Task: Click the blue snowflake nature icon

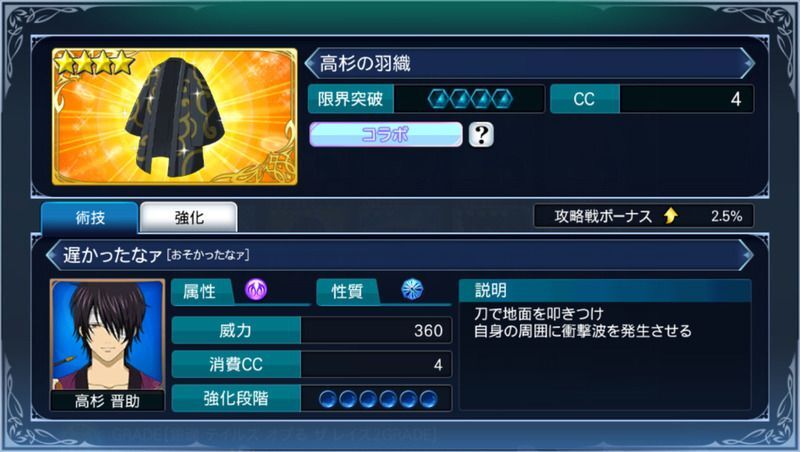Action: 412,289
